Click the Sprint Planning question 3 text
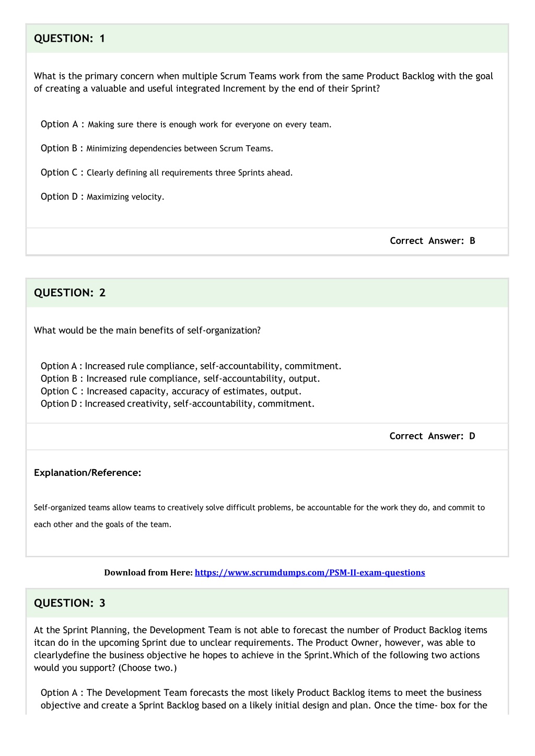The height and width of the screenshot is (756, 535). 261,649
